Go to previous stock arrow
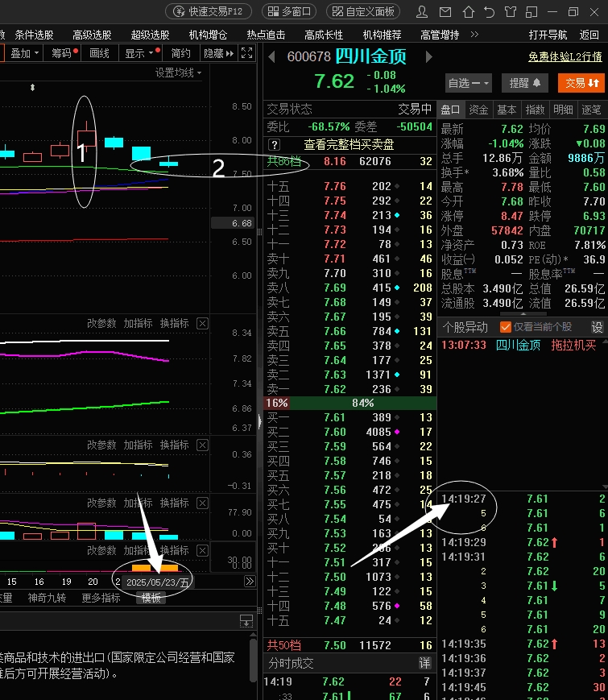 (x=271, y=56)
